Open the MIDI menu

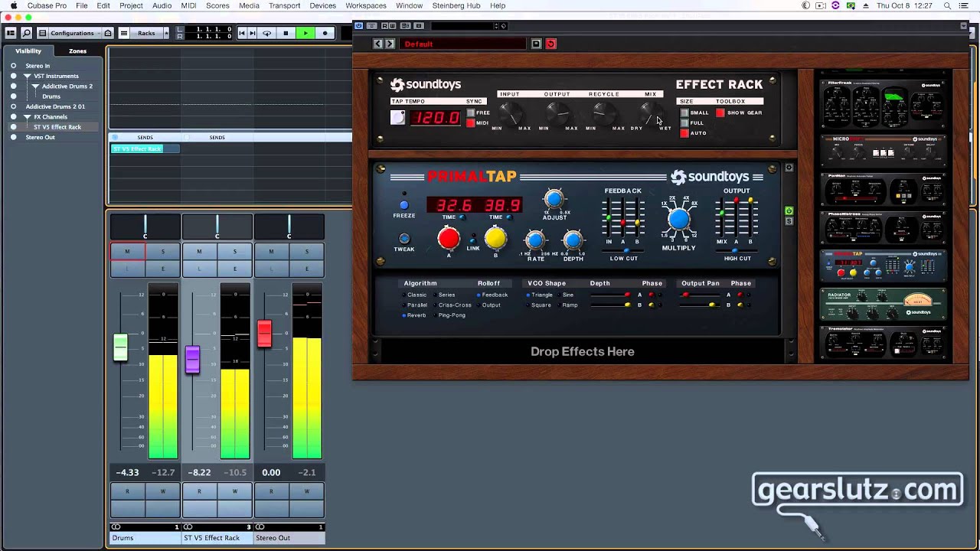188,5
